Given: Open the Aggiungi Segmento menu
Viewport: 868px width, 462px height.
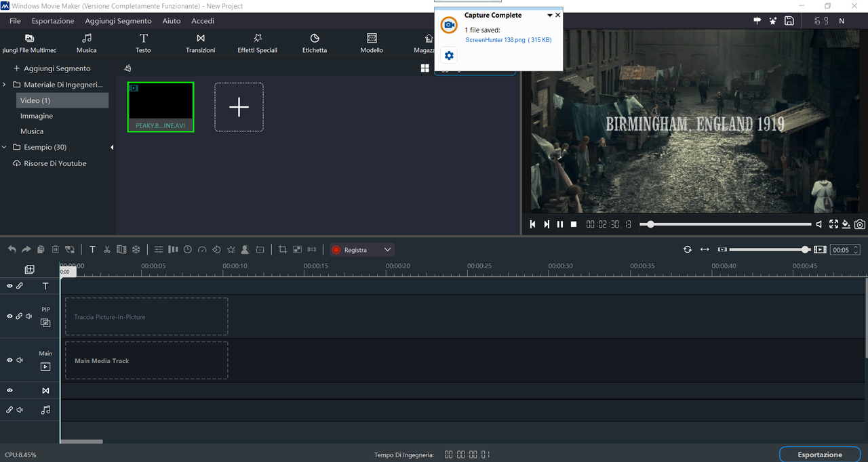Looking at the screenshot, I should [x=118, y=21].
